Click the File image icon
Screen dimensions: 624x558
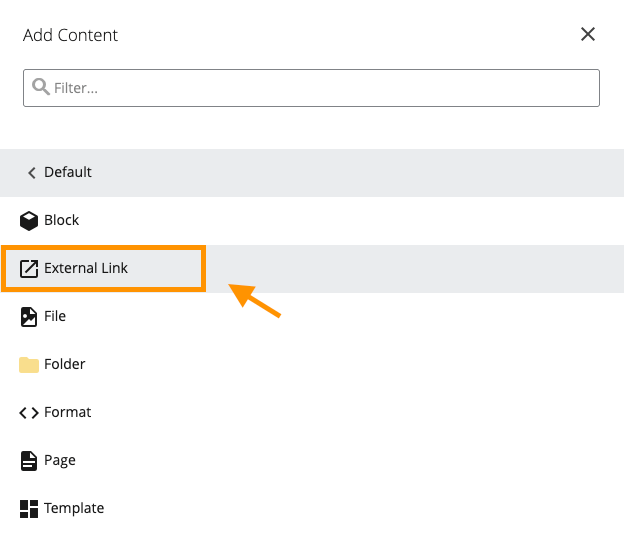coord(29,316)
